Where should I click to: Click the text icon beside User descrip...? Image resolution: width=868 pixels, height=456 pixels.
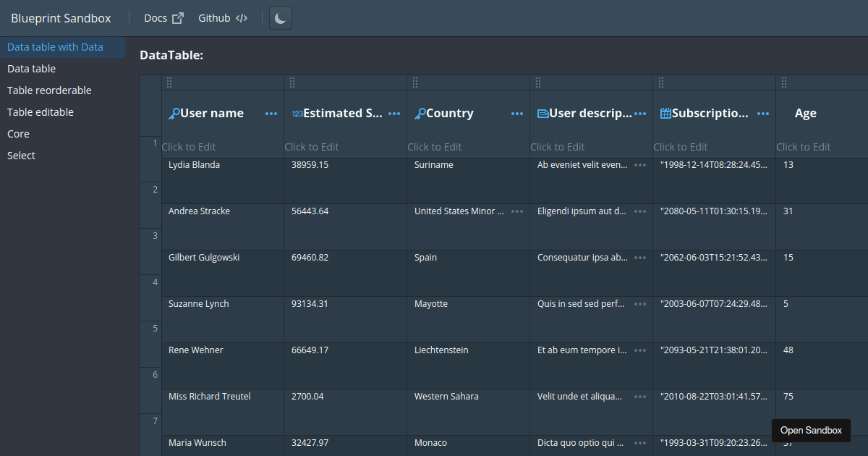tap(543, 114)
